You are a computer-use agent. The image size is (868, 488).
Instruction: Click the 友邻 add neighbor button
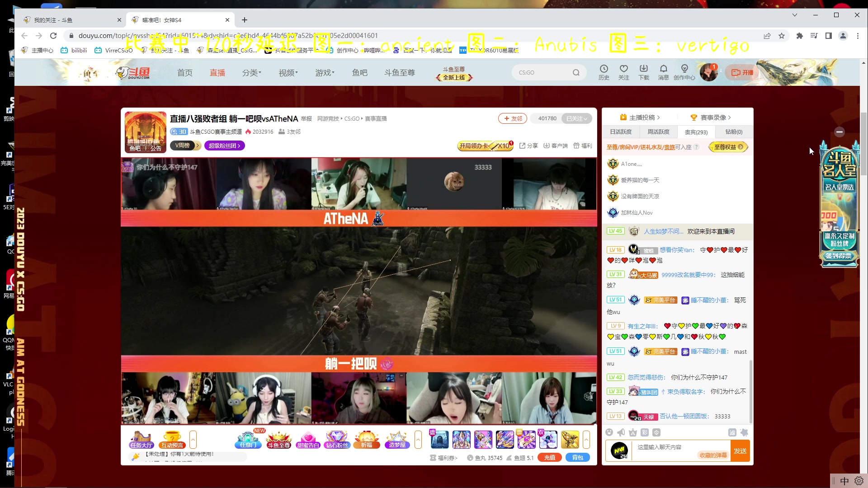point(513,118)
